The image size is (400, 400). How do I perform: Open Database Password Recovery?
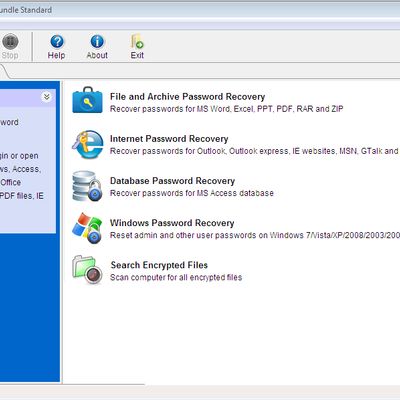(172, 181)
